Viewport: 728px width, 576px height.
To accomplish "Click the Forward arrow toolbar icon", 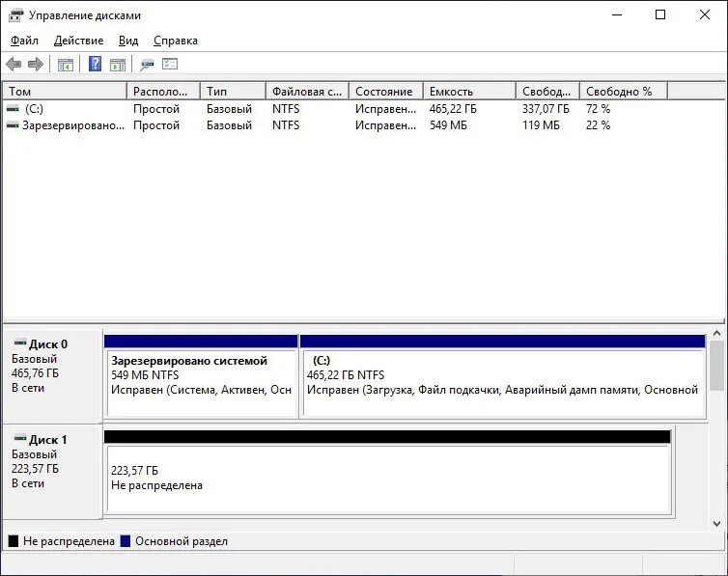I will point(36,65).
